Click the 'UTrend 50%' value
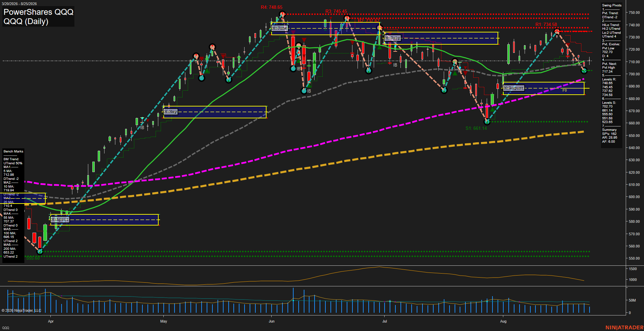644x331 pixels. (x=13, y=163)
